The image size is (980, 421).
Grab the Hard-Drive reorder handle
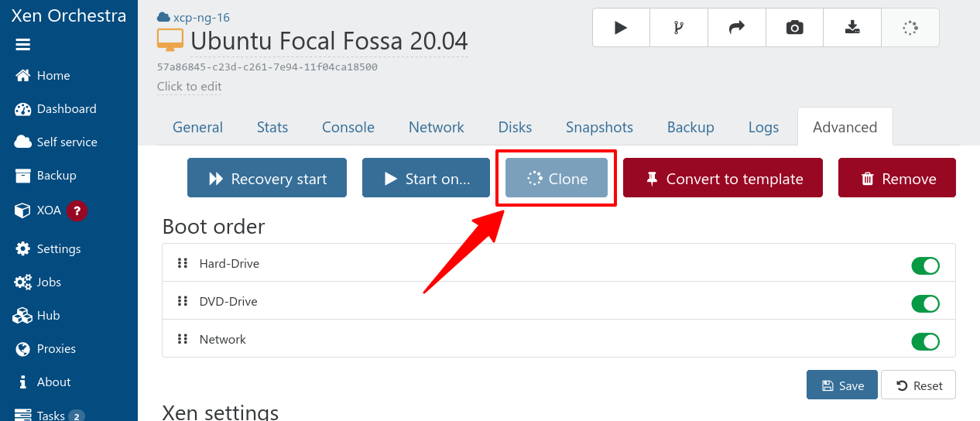click(x=183, y=263)
